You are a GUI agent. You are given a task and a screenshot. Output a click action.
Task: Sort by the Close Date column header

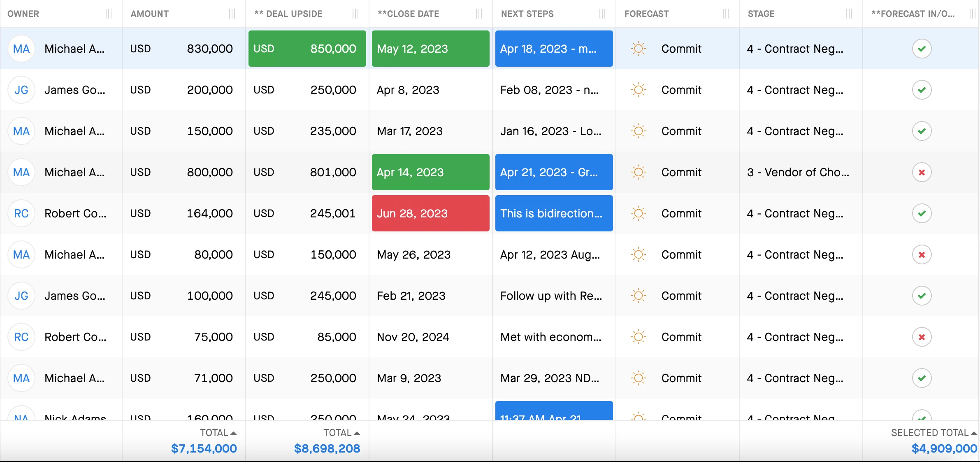(x=408, y=14)
